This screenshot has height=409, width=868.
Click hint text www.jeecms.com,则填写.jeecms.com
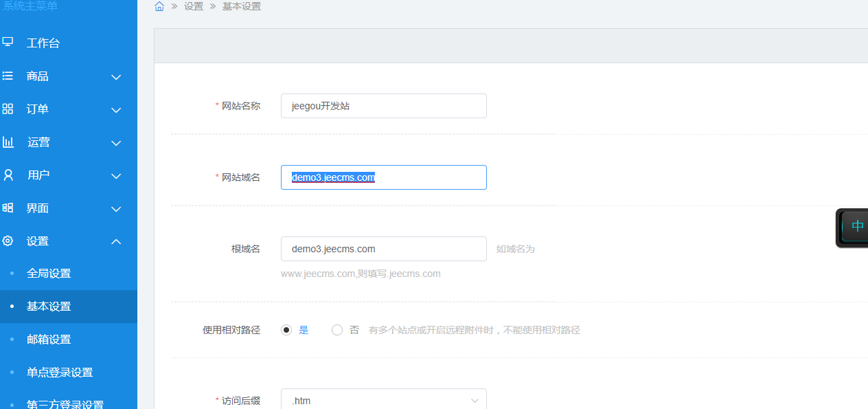(361, 274)
